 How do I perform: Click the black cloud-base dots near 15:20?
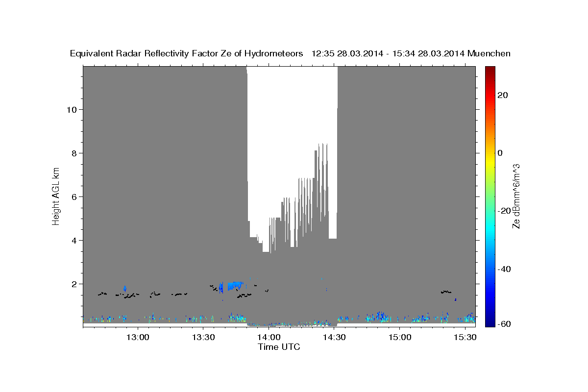pyautogui.click(x=446, y=292)
